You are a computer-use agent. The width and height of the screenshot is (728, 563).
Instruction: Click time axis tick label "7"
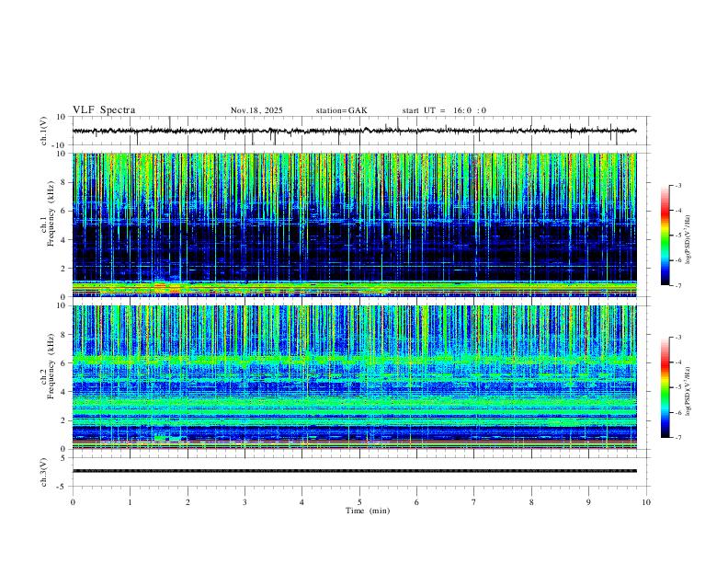(474, 502)
